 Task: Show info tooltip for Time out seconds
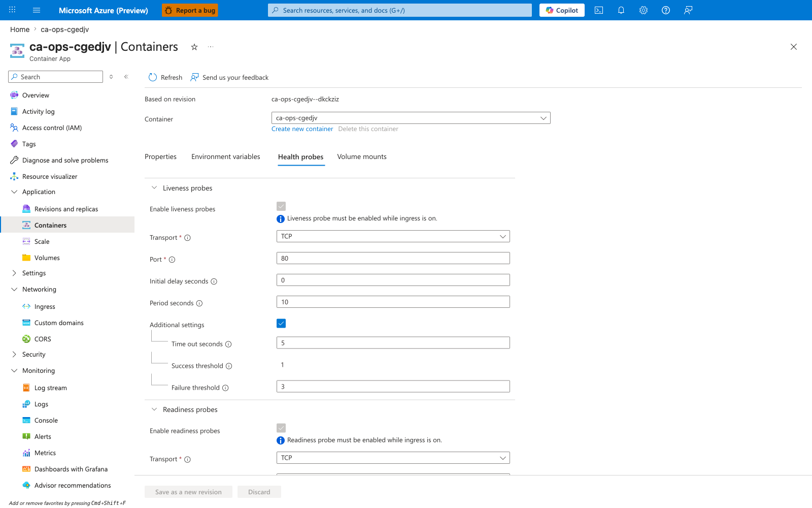coord(228,344)
